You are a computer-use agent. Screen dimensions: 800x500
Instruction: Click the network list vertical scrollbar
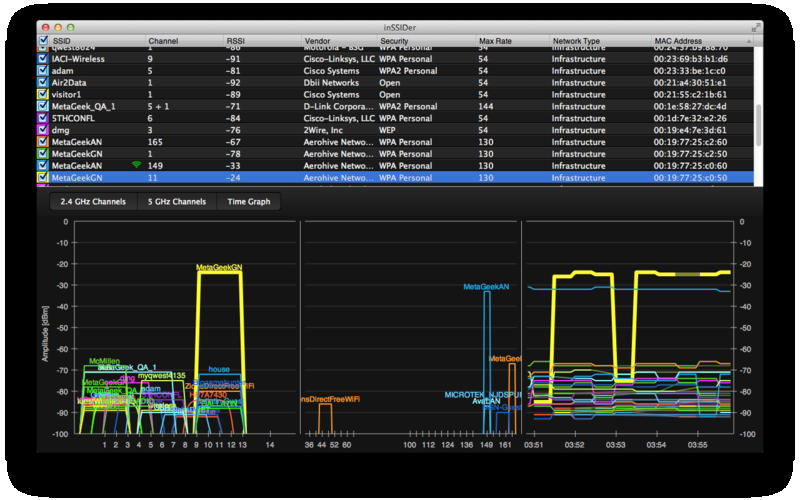click(758, 125)
